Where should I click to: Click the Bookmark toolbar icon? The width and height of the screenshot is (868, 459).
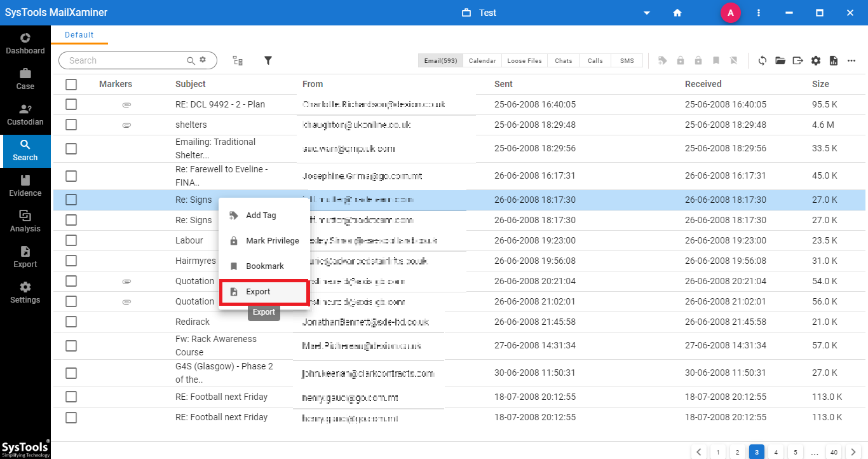tap(716, 60)
